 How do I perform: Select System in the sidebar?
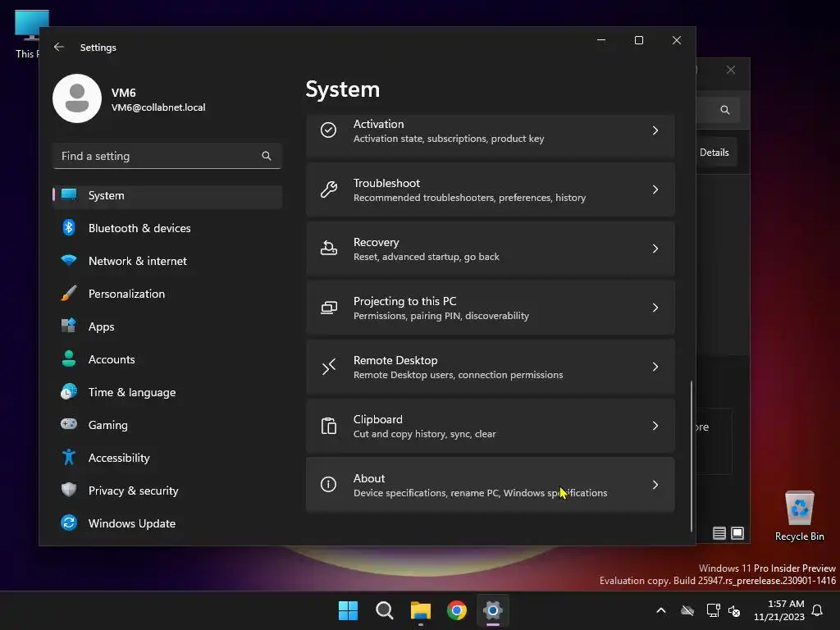[167, 195]
